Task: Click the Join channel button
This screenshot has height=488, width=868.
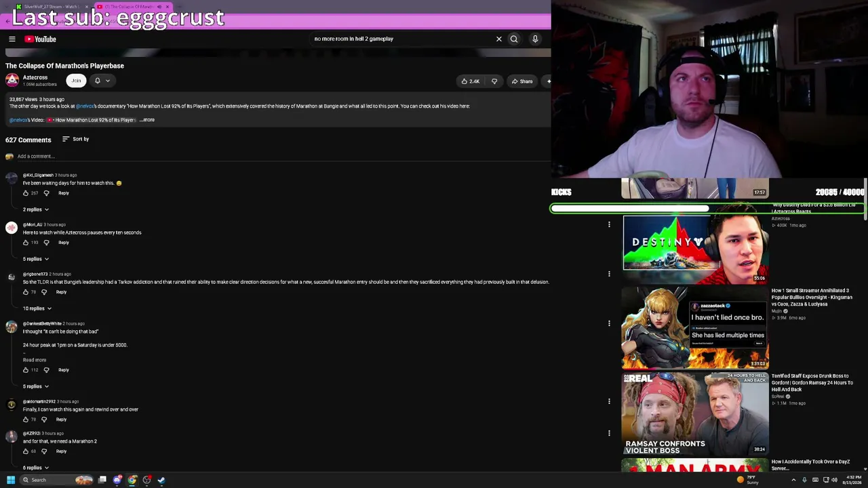Action: pyautogui.click(x=76, y=81)
